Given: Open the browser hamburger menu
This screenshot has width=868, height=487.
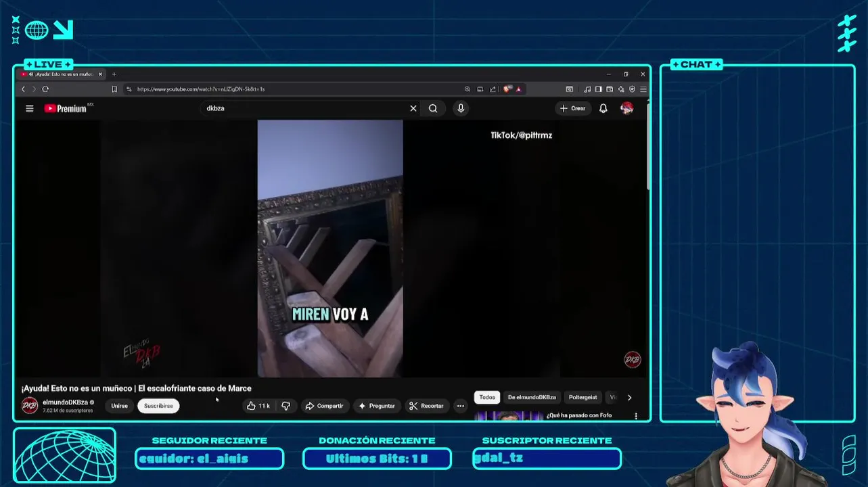Looking at the screenshot, I should click(643, 89).
